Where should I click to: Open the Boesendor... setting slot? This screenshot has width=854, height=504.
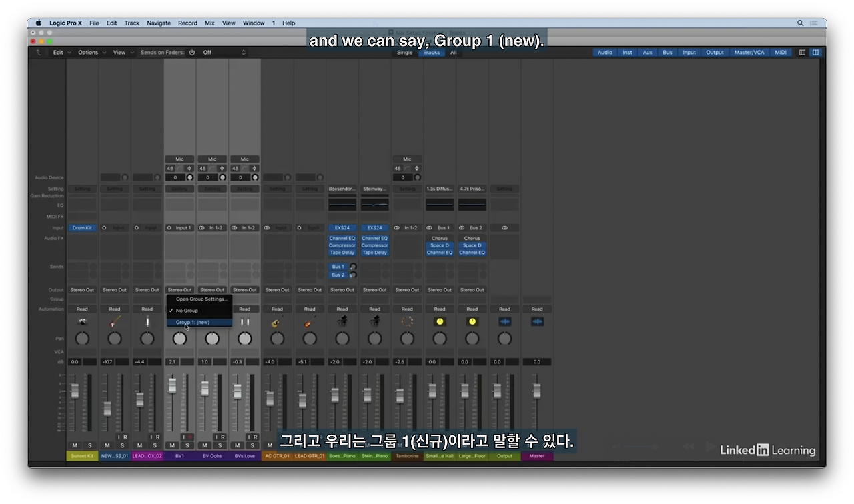point(342,189)
